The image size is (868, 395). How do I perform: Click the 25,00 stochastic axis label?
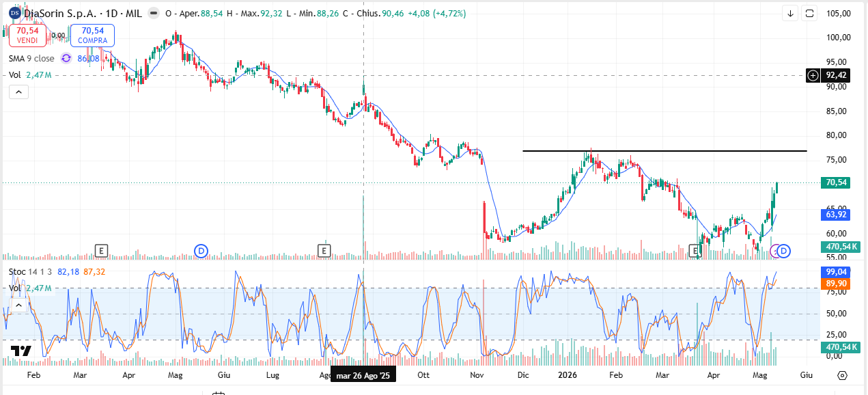click(x=837, y=335)
